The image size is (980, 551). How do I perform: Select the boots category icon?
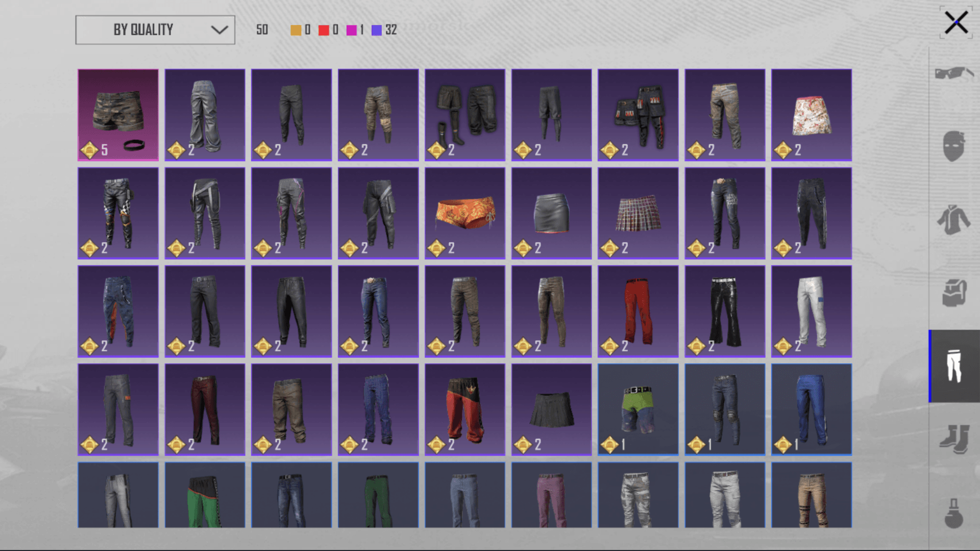click(954, 439)
